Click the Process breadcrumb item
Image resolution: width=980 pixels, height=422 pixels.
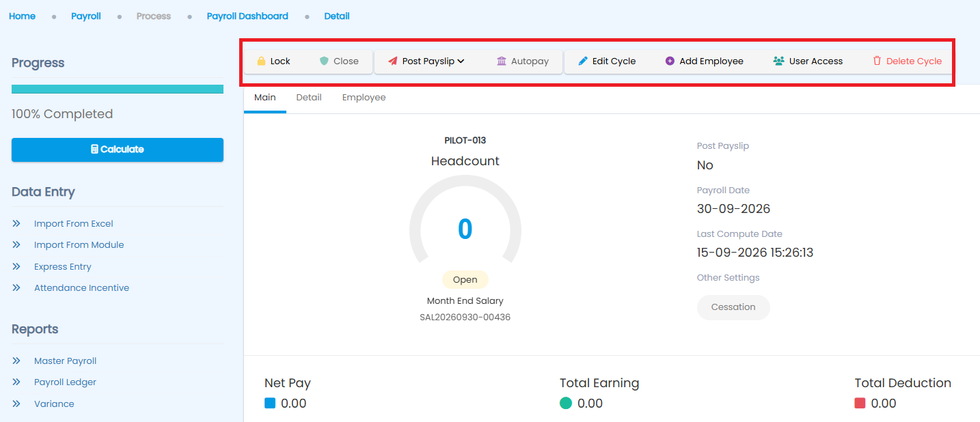click(154, 16)
